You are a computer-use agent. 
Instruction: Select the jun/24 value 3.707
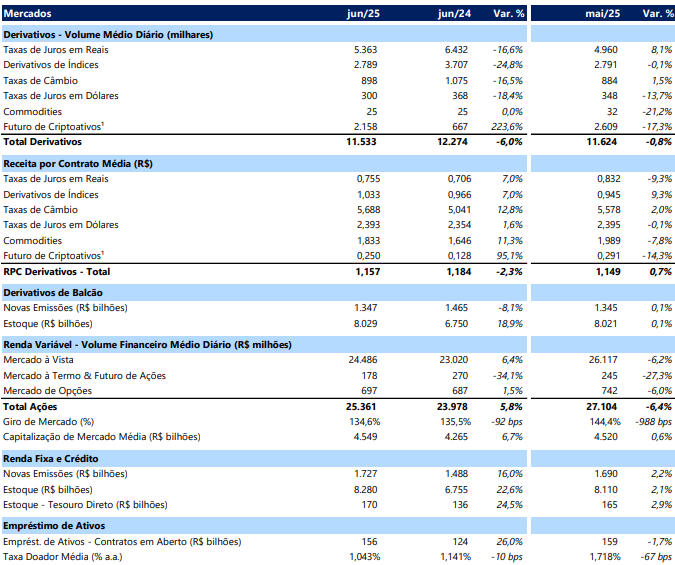456,65
